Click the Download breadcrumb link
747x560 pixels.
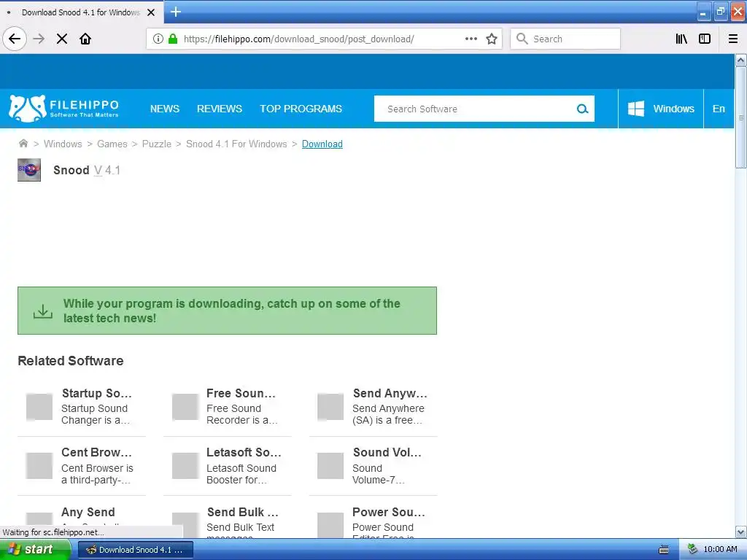coord(322,144)
